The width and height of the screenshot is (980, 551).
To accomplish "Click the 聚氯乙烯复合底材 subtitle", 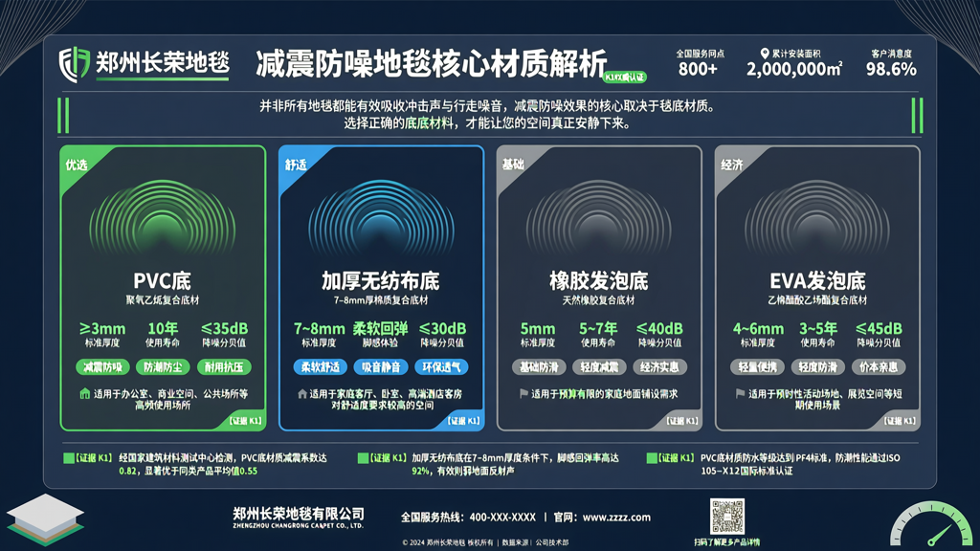I will [163, 299].
